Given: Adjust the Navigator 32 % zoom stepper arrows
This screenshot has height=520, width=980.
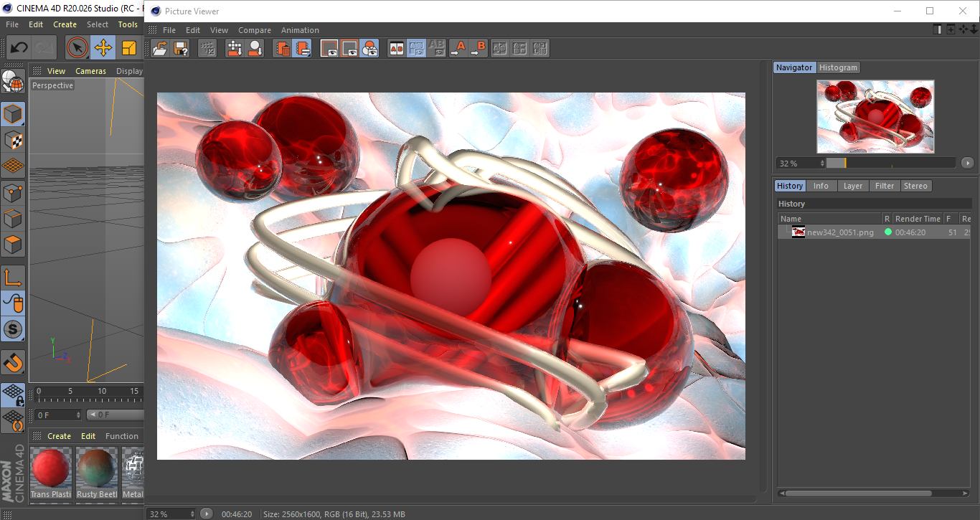Looking at the screenshot, I should pos(822,164).
